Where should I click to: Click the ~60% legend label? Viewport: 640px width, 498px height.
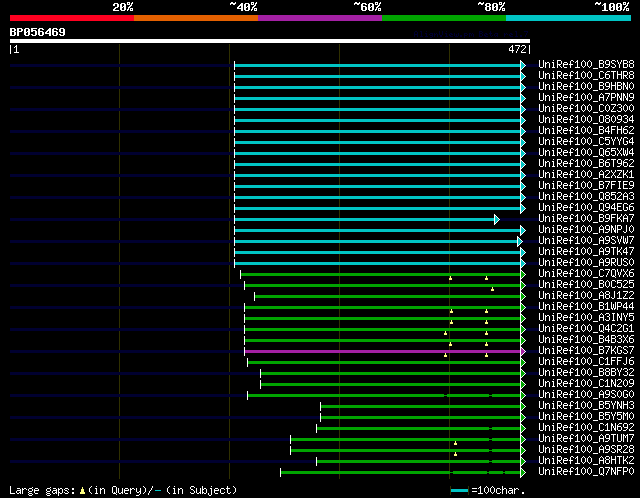[x=367, y=7]
